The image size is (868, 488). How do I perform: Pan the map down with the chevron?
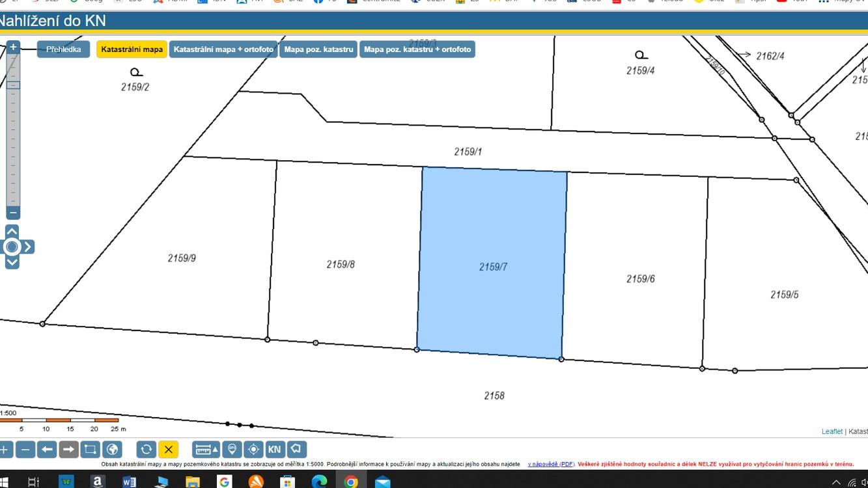click(x=12, y=262)
